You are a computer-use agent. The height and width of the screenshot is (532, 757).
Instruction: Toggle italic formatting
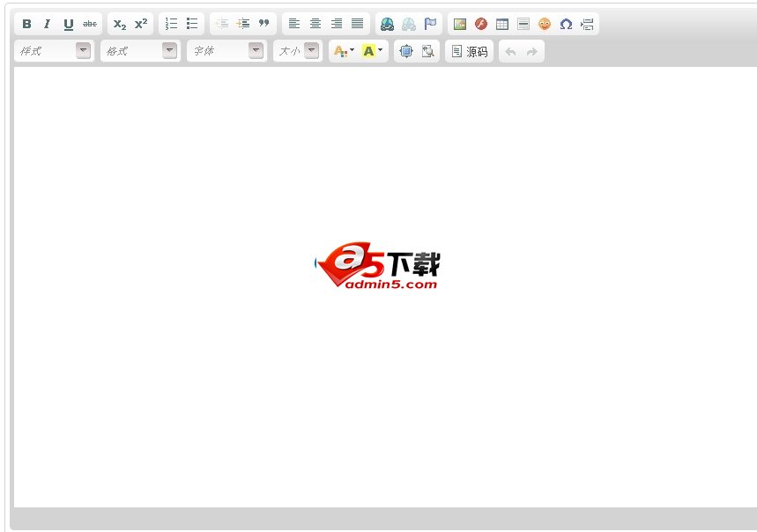pyautogui.click(x=48, y=24)
